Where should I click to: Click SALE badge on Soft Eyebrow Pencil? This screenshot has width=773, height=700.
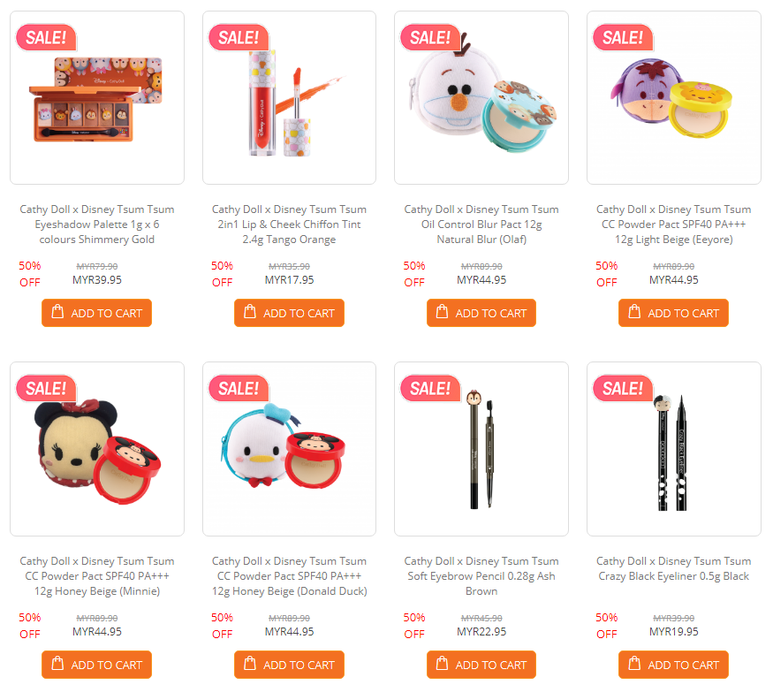click(430, 389)
